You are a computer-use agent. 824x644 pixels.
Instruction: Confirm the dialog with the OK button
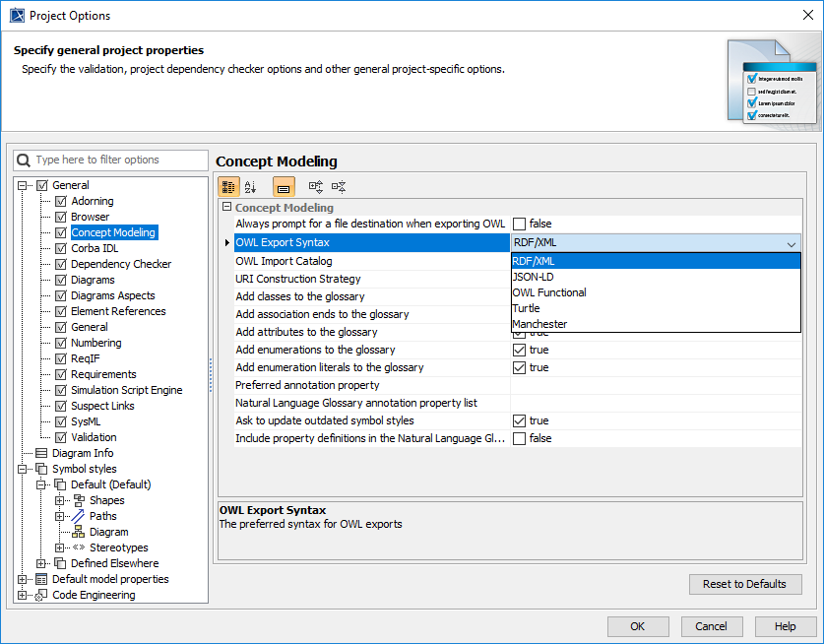[x=637, y=626]
